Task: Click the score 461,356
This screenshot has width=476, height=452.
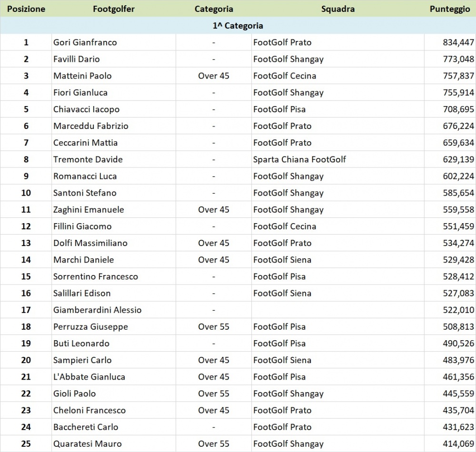Action: [x=458, y=376]
